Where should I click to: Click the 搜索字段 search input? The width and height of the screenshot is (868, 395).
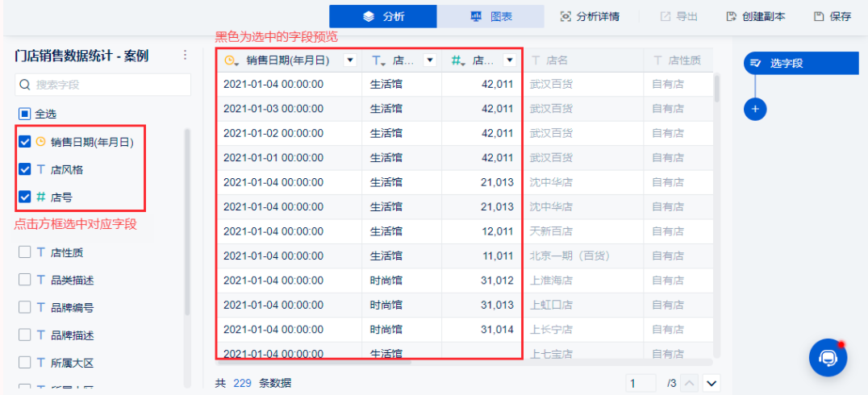point(103,85)
